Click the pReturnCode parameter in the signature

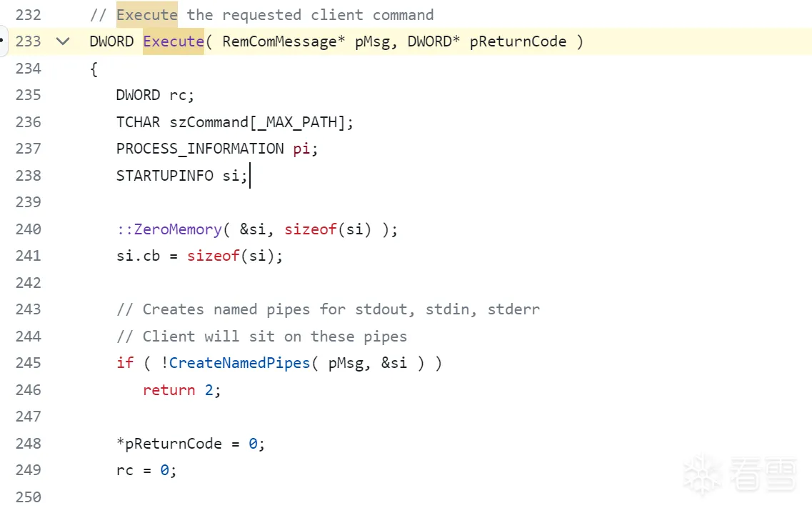coord(518,41)
